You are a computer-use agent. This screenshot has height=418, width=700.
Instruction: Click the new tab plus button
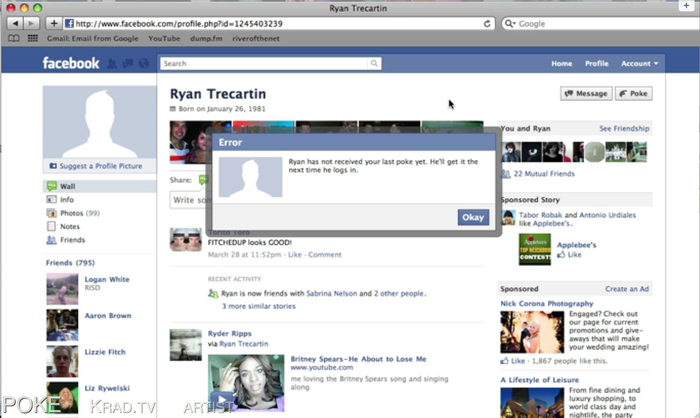[686, 5]
